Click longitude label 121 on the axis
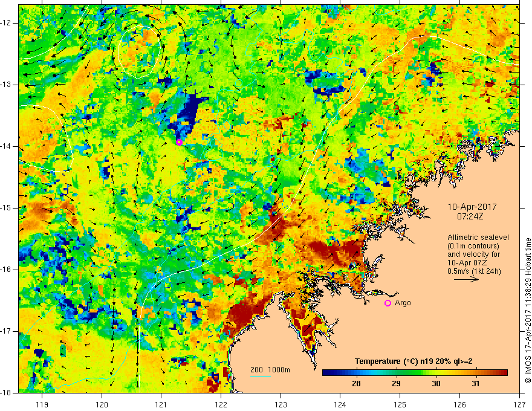This screenshot has width=532, height=411. (161, 404)
